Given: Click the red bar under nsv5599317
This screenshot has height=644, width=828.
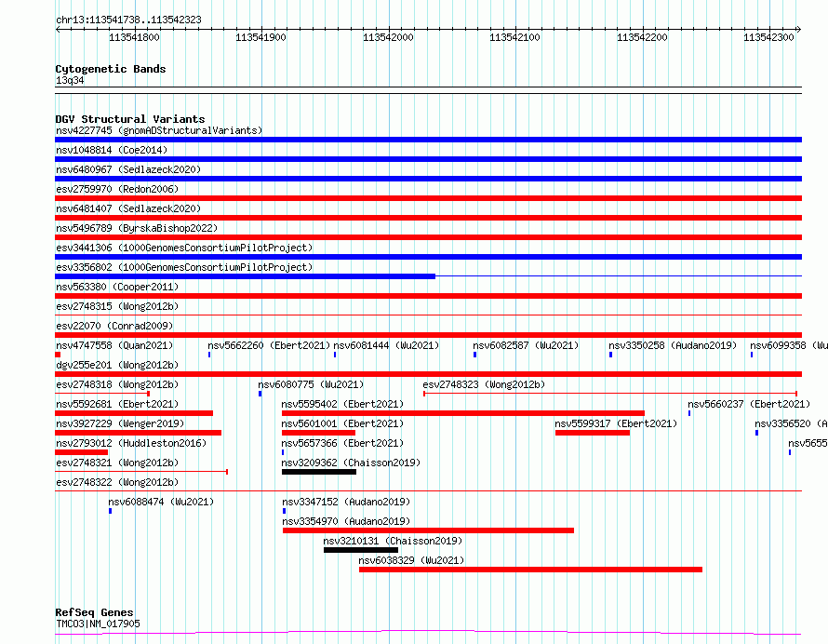Looking at the screenshot, I should tap(593, 433).
